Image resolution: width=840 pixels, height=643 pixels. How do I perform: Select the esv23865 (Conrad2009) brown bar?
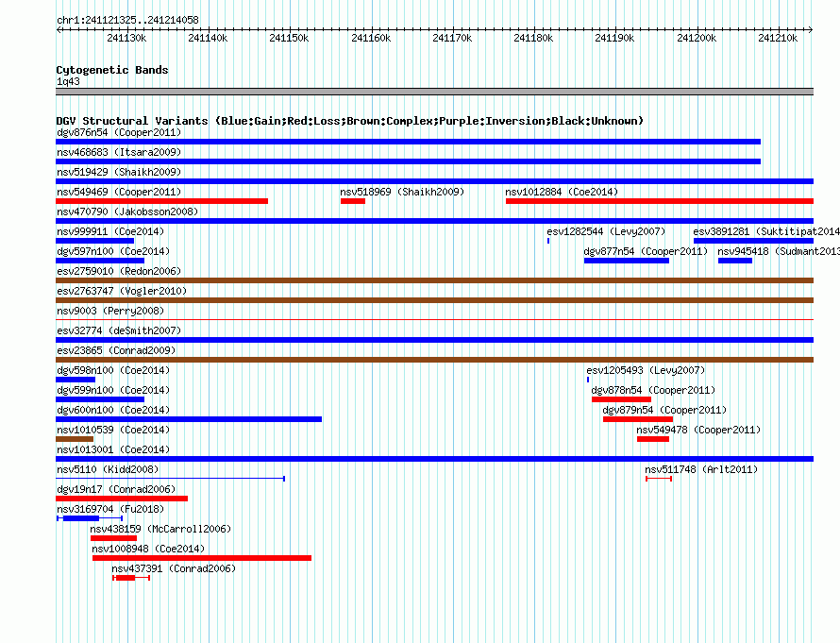pos(434,360)
